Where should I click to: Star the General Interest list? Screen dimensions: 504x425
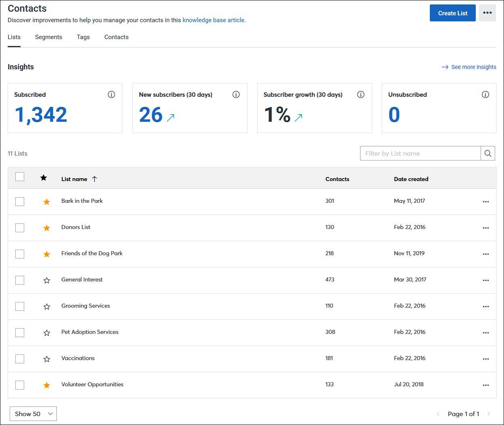[47, 280]
